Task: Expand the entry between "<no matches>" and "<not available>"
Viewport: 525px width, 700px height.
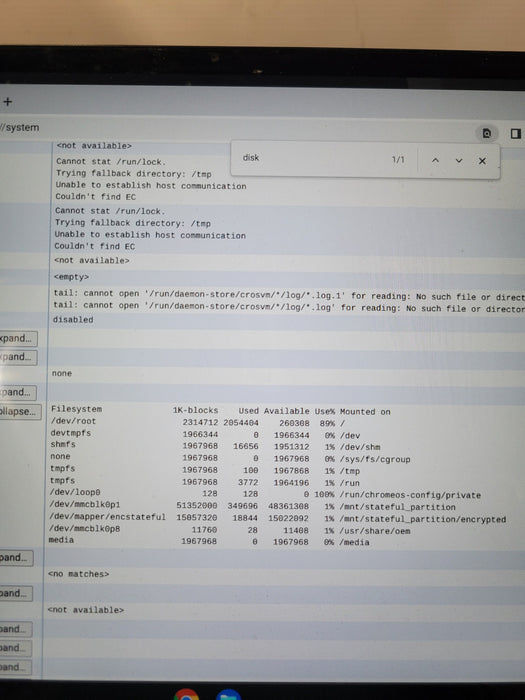Action: pyautogui.click(x=15, y=593)
